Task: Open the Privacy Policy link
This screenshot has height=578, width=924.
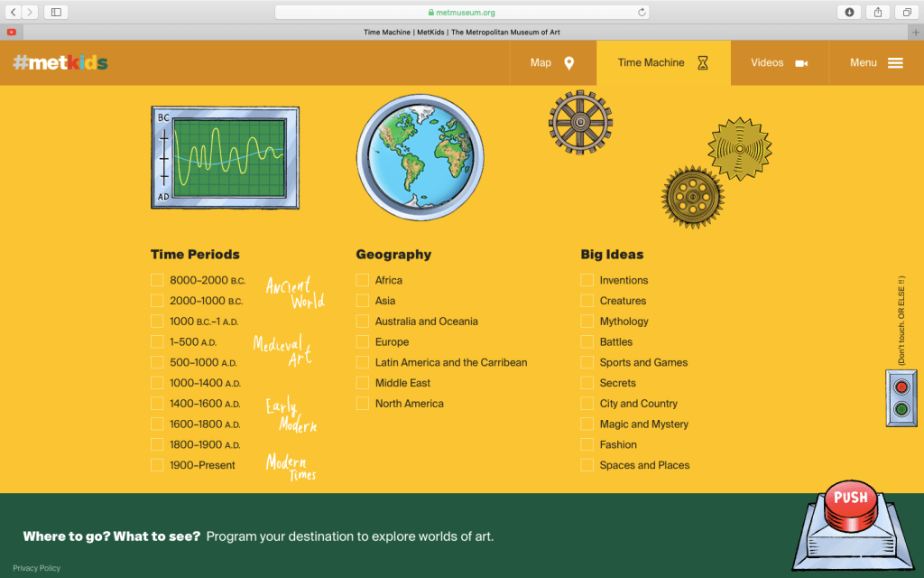Action: 37,568
